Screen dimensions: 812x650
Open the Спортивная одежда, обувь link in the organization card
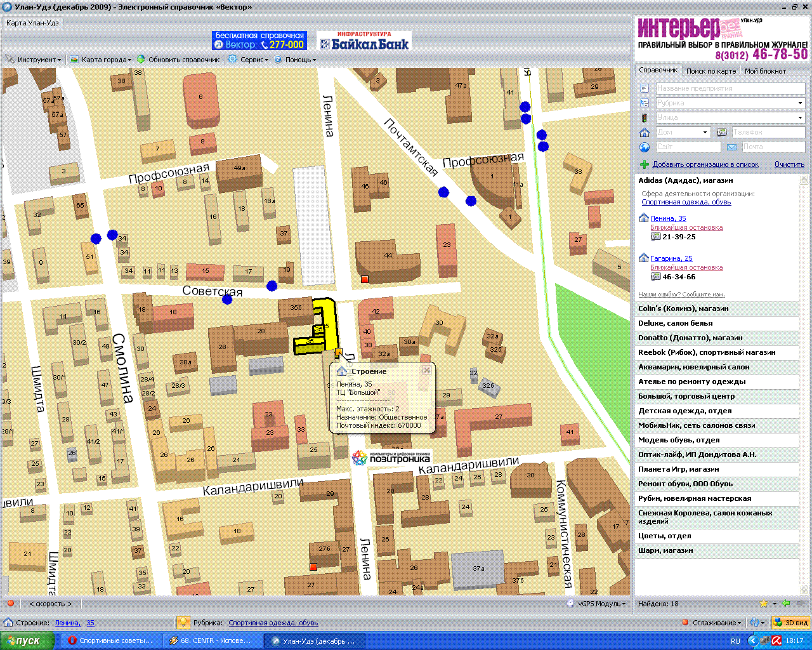tap(686, 202)
